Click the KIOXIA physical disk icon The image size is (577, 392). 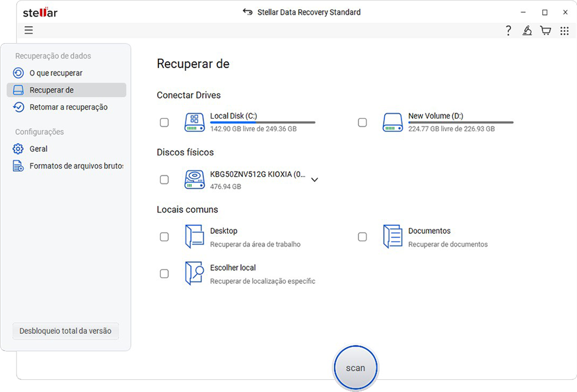pyautogui.click(x=195, y=180)
